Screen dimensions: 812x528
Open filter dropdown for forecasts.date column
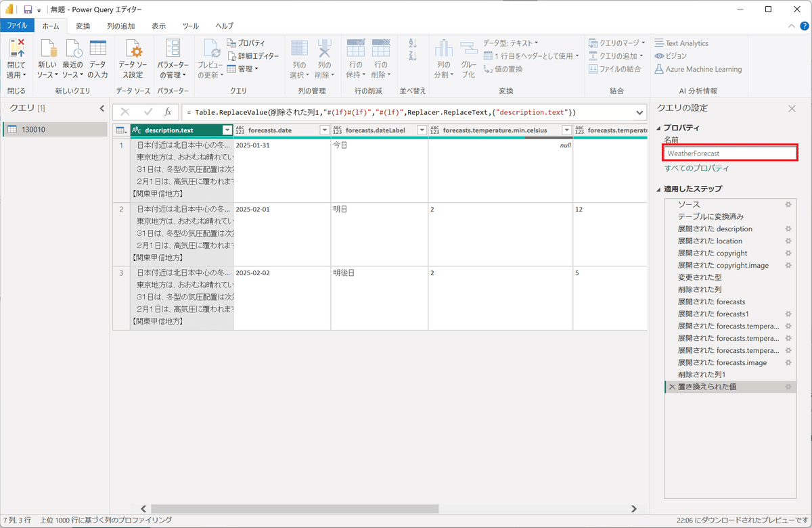tap(324, 130)
